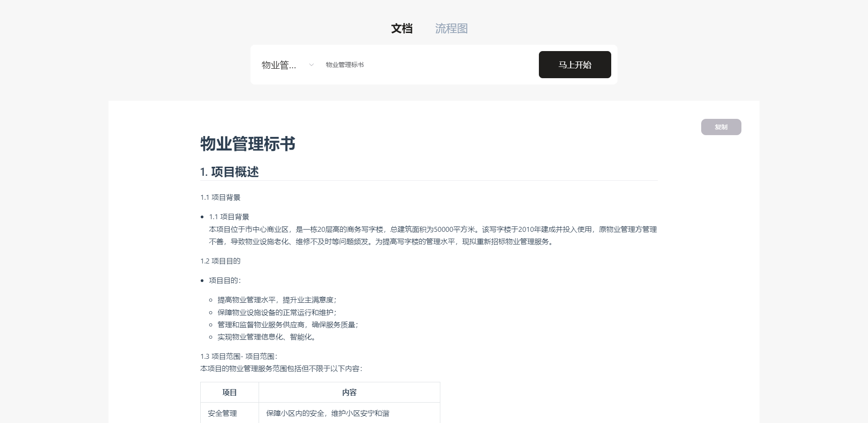Image resolution: width=868 pixels, height=423 pixels.
Task: Focus the 物业管理标书 text input field
Action: click(x=425, y=65)
